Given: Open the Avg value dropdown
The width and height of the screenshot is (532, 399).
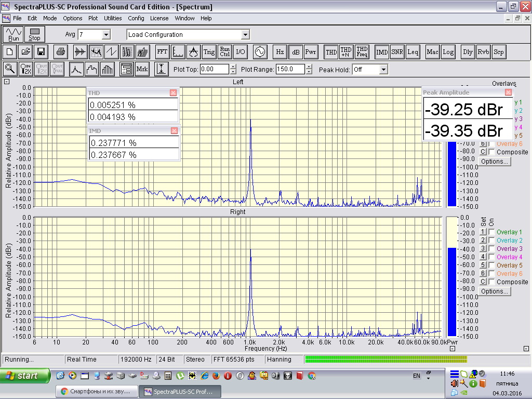Looking at the screenshot, I should [x=106, y=35].
